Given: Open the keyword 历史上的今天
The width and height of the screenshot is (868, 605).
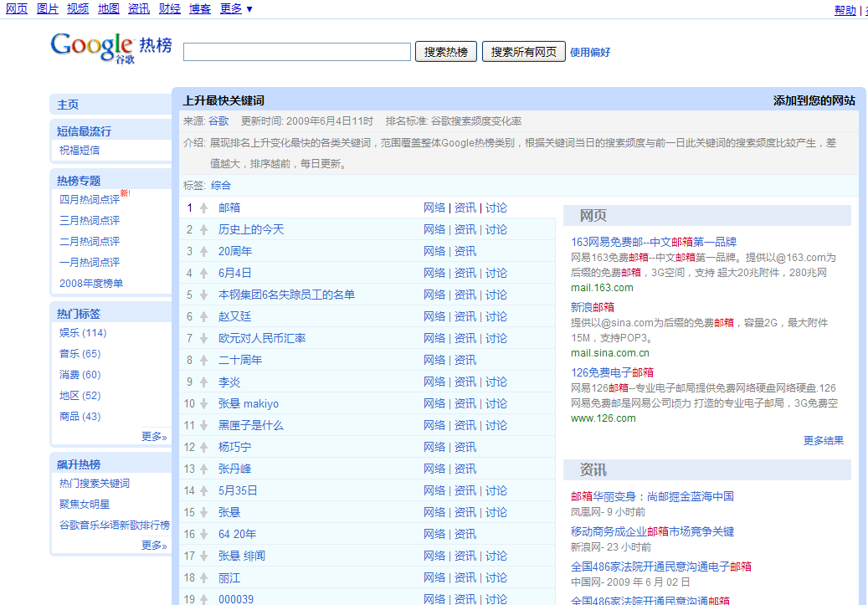Looking at the screenshot, I should coord(251,230).
